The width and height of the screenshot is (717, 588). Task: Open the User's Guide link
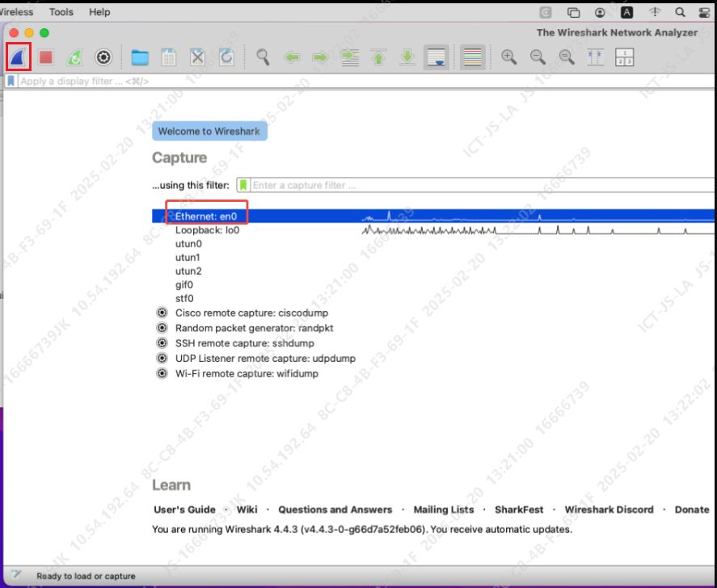(184, 510)
